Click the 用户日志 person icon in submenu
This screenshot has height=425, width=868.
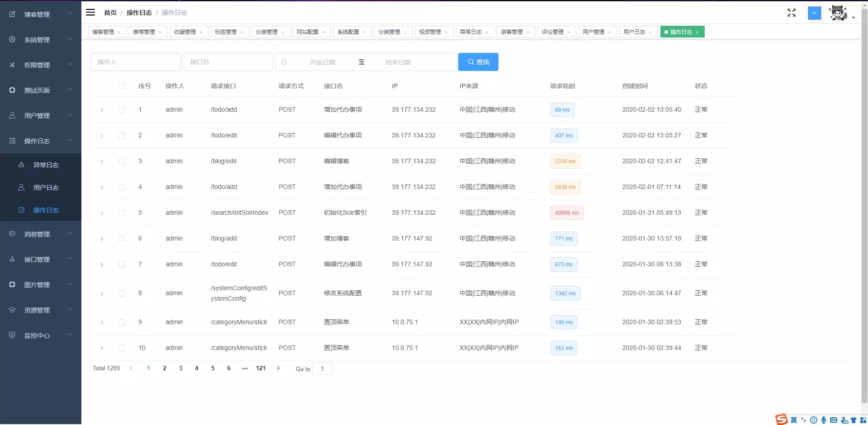coord(21,188)
